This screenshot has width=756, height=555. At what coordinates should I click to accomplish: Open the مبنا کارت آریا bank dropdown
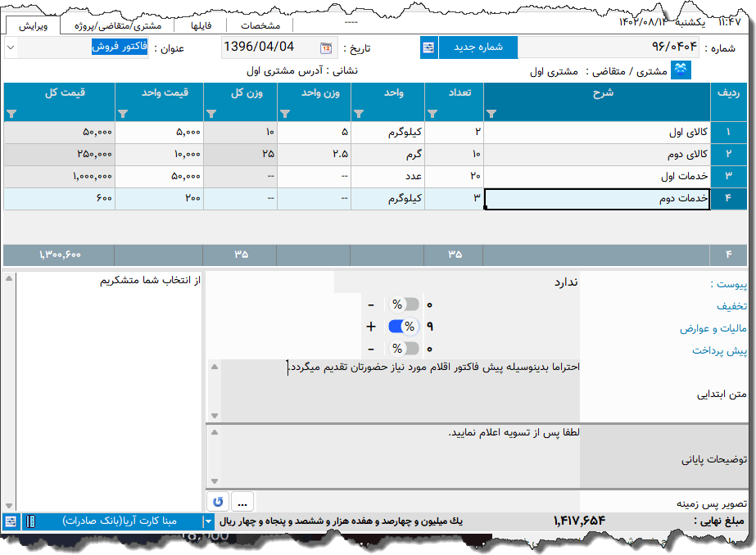(208, 521)
